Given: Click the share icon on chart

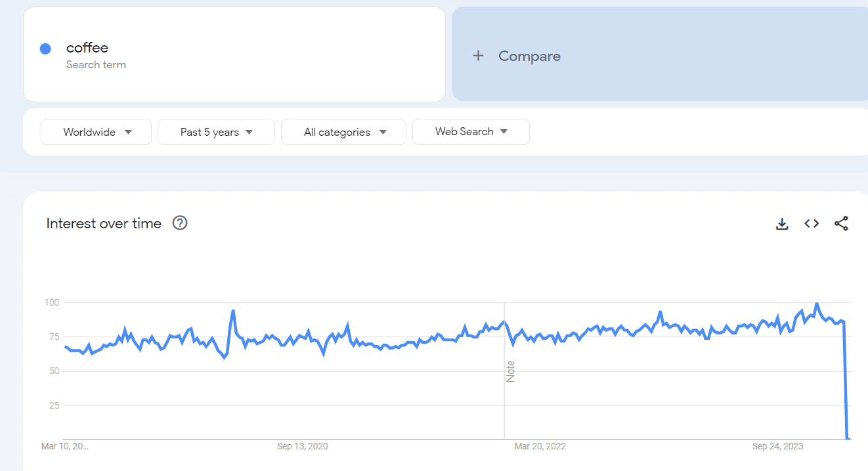Looking at the screenshot, I should click(x=841, y=224).
